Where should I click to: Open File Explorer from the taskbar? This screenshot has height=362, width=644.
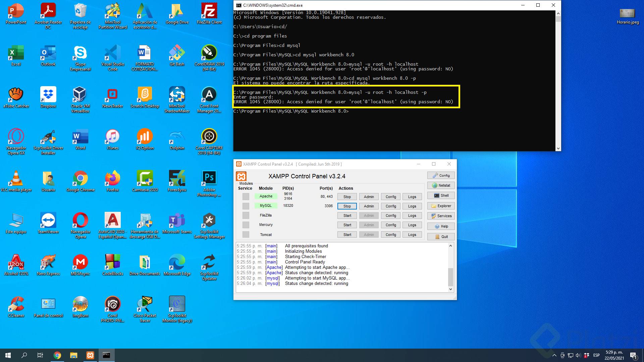[74, 355]
